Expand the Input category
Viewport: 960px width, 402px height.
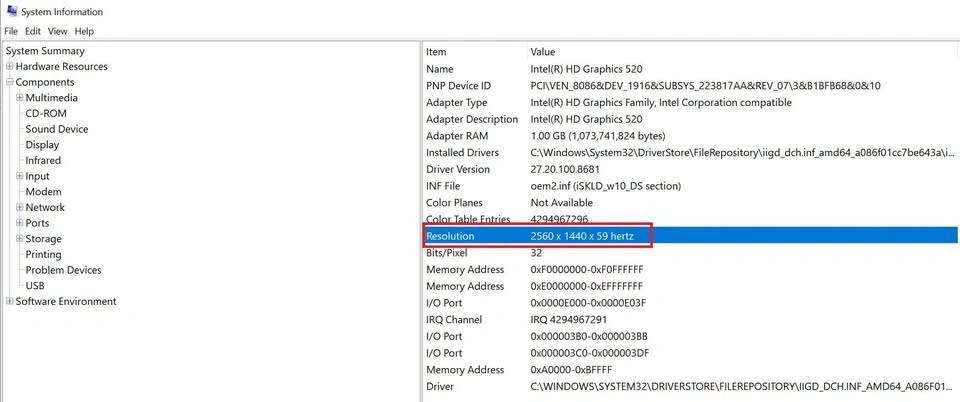[19, 176]
